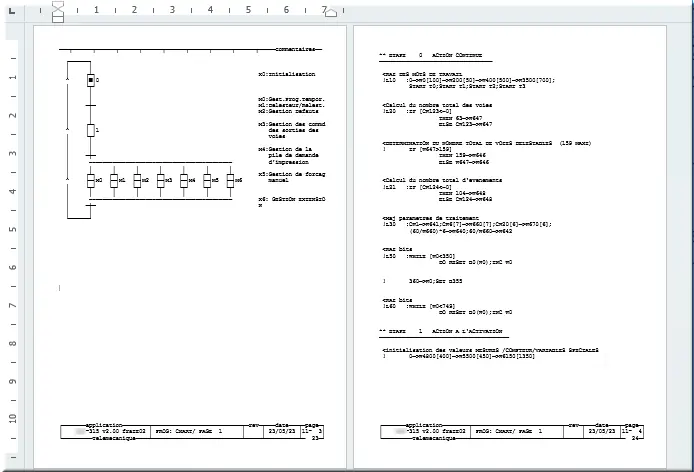This screenshot has height=472, width=694.
Task: Click the horizontal ruler at the 5 mark
Action: 248,10
